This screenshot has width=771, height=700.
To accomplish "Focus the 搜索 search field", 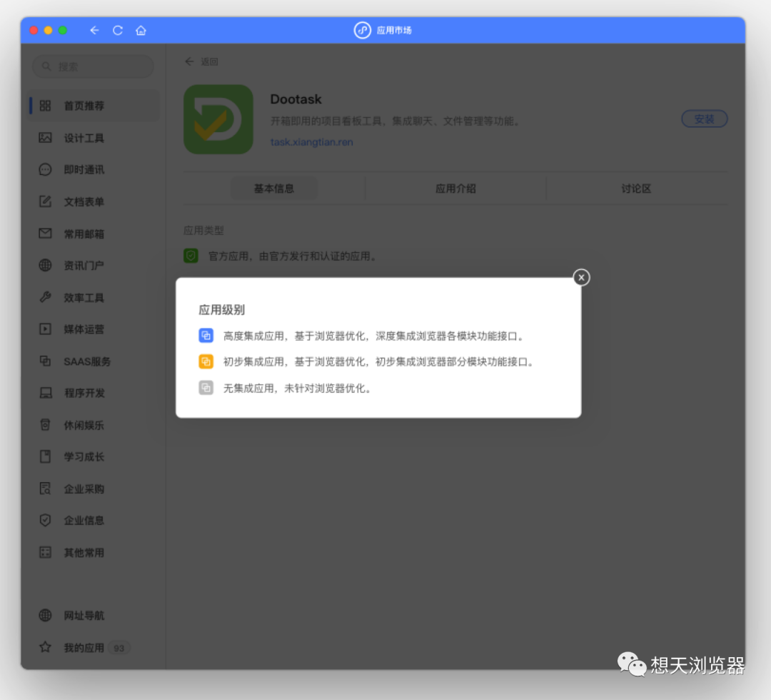I will (93, 66).
